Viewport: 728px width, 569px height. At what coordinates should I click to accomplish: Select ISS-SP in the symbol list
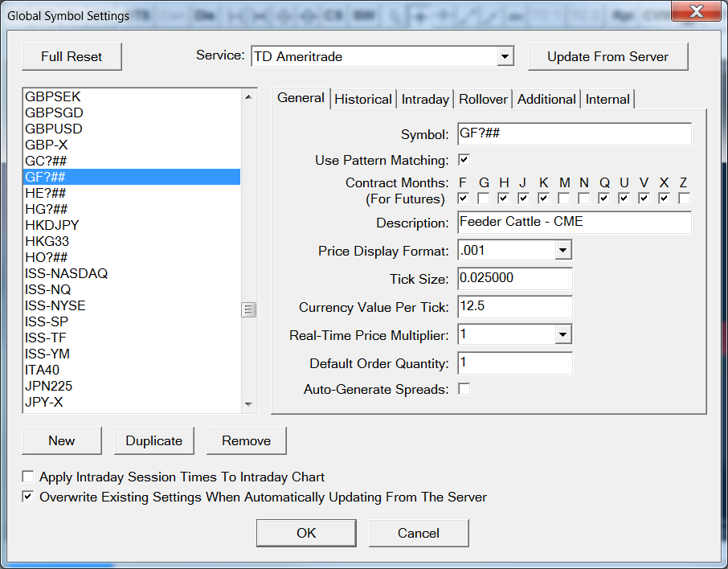(132, 321)
